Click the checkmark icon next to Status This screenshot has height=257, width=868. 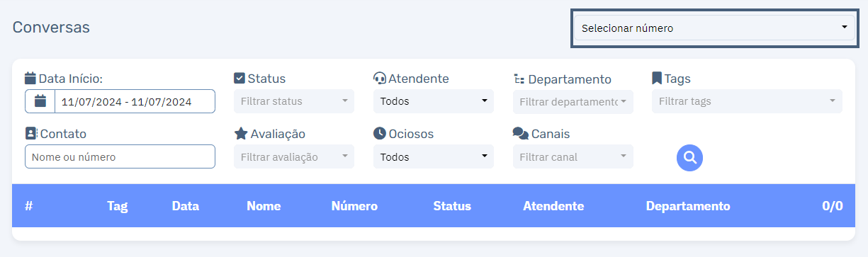point(239,78)
